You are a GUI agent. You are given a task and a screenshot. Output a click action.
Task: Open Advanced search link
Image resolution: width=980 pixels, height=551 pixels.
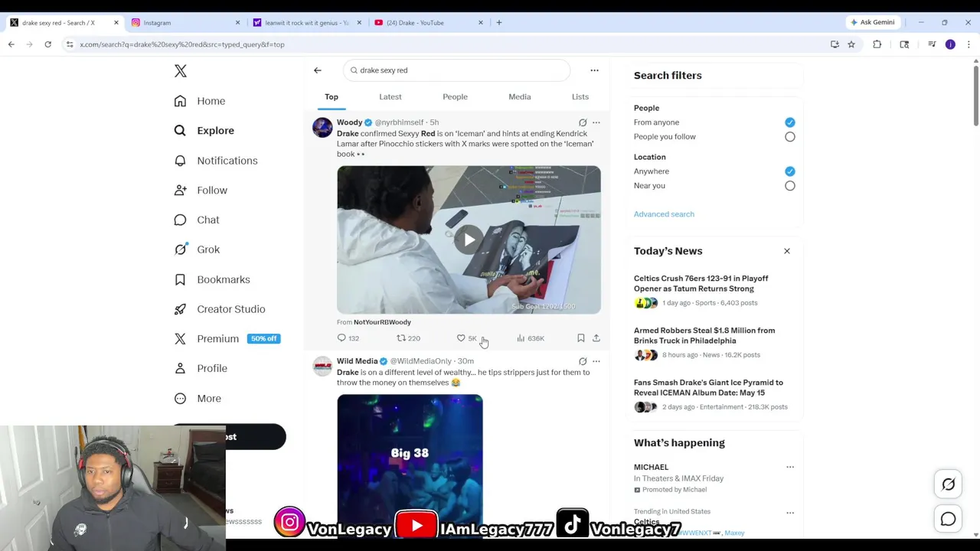click(664, 214)
